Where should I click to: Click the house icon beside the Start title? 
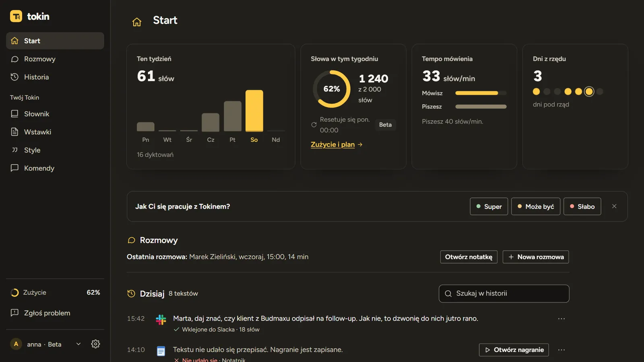tap(137, 22)
